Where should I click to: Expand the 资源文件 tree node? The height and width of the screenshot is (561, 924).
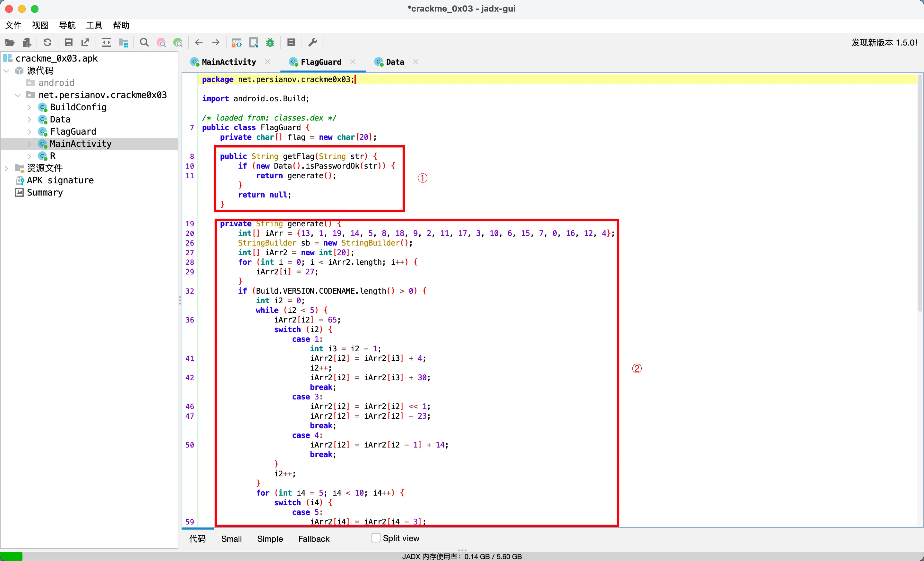click(6, 168)
